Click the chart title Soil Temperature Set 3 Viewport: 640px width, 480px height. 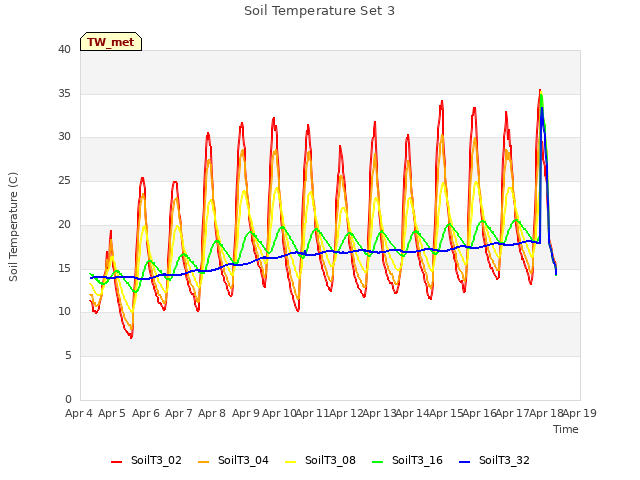tap(320, 11)
